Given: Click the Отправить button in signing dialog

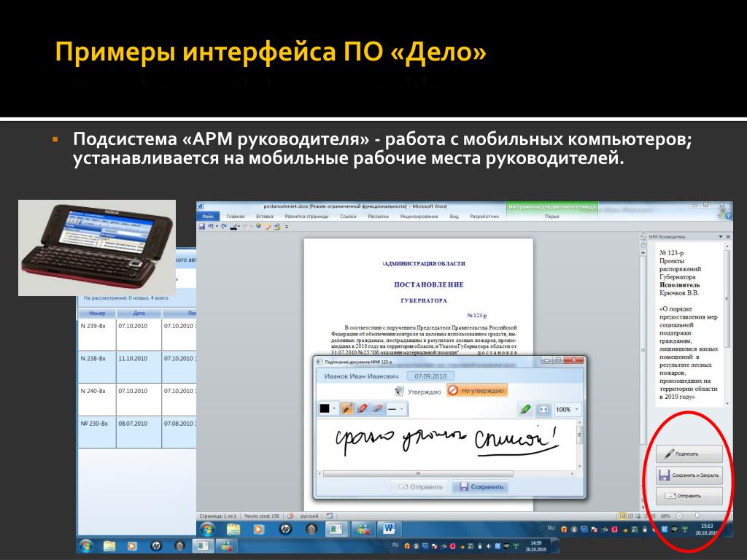Looking at the screenshot, I should point(420,486).
